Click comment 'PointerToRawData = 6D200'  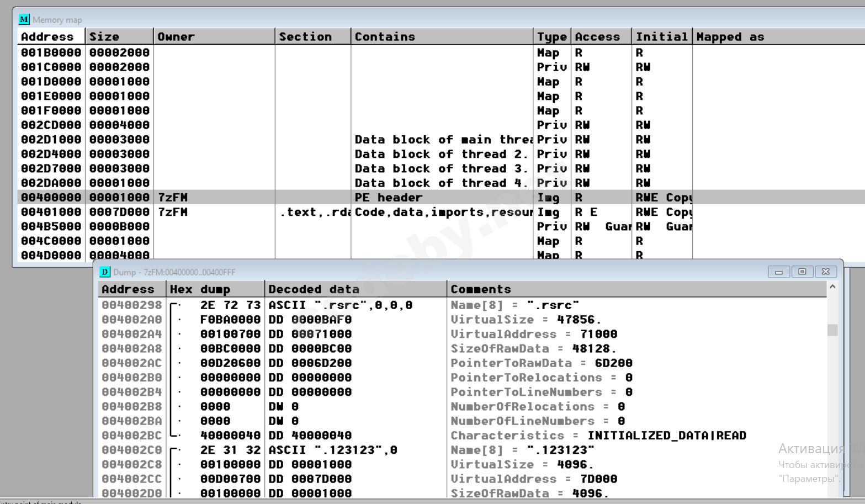[x=542, y=363]
